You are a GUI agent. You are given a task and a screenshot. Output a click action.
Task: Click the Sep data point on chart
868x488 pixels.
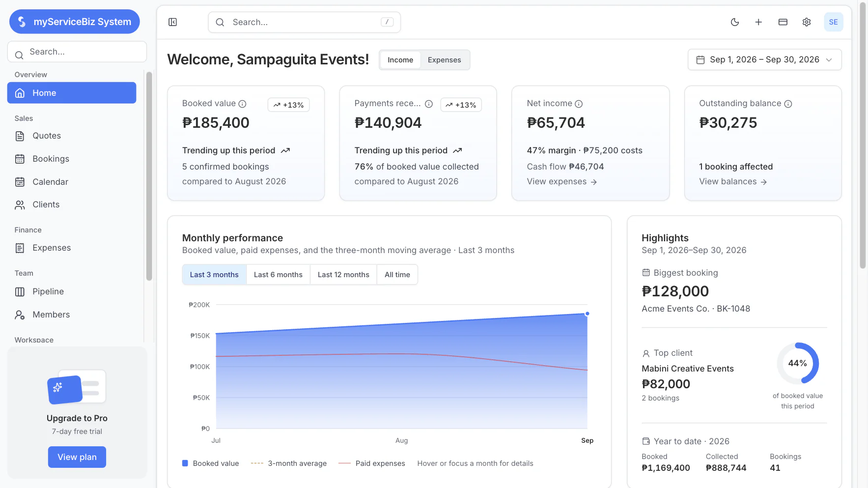(x=587, y=314)
